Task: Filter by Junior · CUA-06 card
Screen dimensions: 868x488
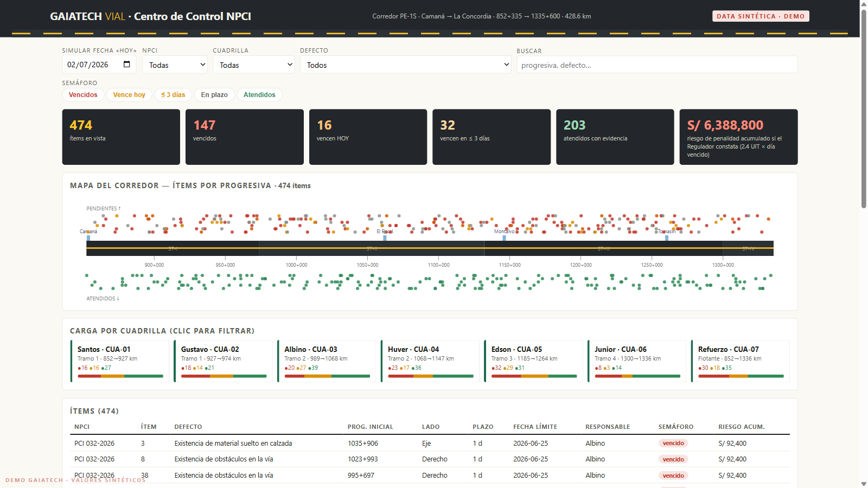Action: coord(637,361)
